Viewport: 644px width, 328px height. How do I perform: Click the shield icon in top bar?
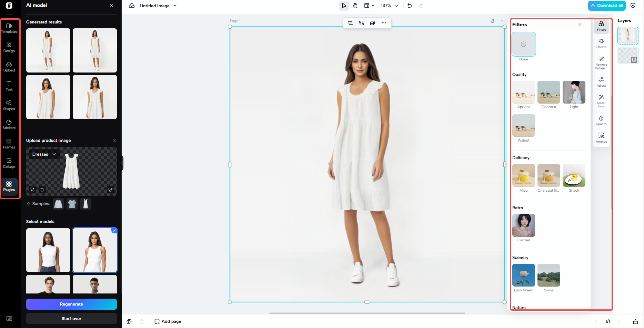click(x=633, y=6)
